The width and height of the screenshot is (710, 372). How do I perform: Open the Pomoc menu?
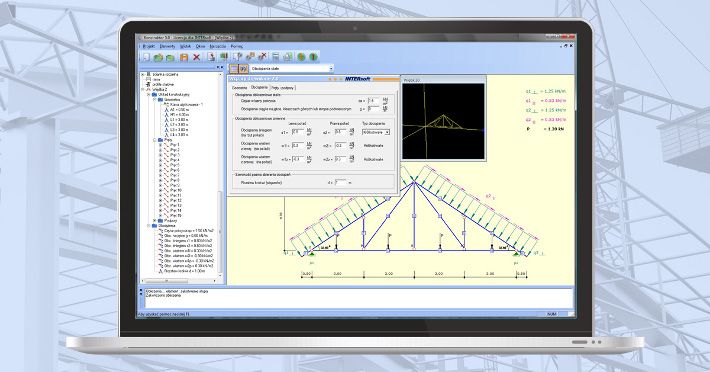(x=236, y=46)
